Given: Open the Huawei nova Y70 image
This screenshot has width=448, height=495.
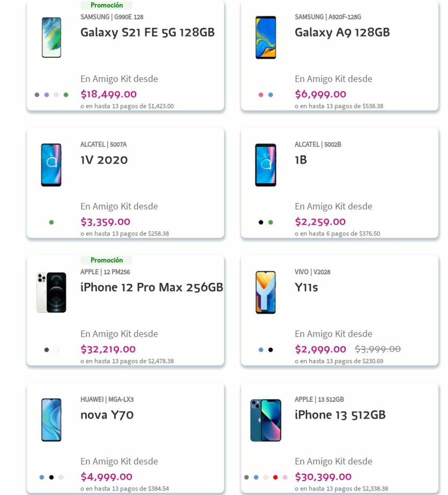Looking at the screenshot, I should point(51,420).
